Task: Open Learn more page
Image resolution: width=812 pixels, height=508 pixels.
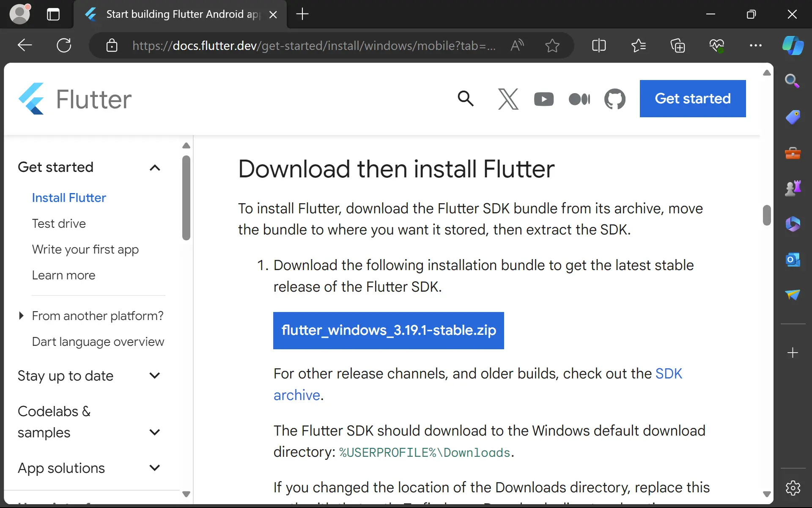Action: pyautogui.click(x=64, y=275)
